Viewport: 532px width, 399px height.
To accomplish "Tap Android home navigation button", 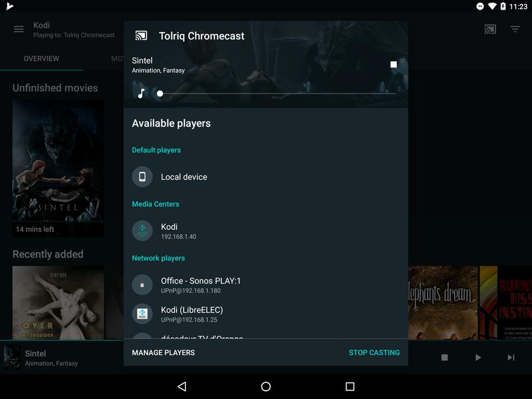I will point(266,387).
